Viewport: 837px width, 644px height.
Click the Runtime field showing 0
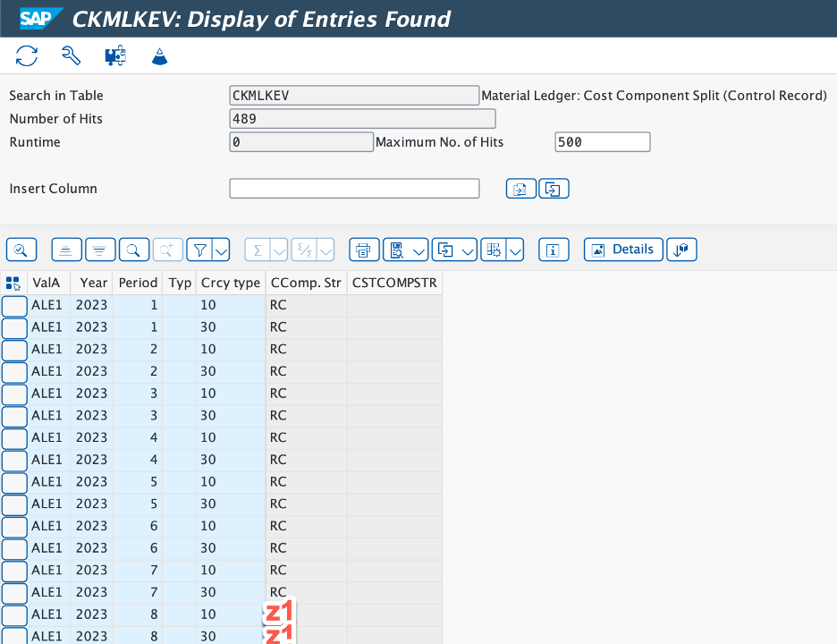[301, 142]
